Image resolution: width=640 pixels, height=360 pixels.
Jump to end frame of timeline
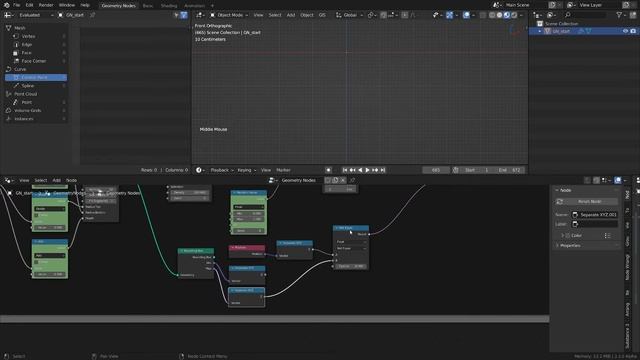pos(383,170)
